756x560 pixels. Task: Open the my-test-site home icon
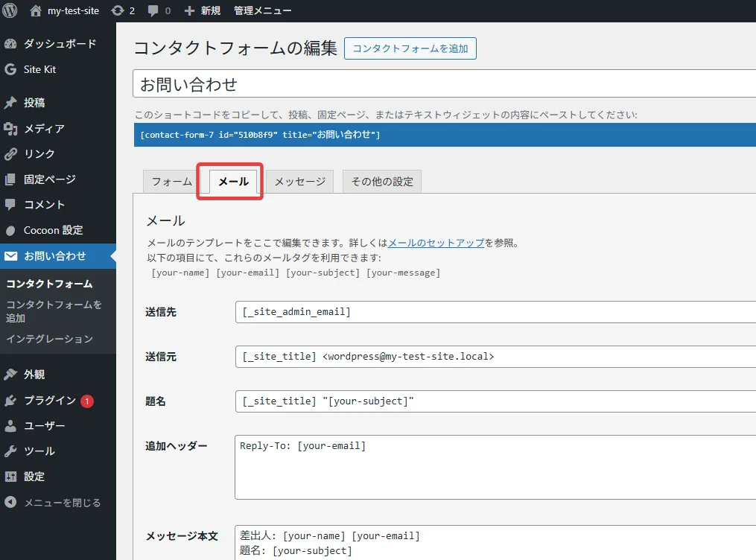click(x=35, y=10)
